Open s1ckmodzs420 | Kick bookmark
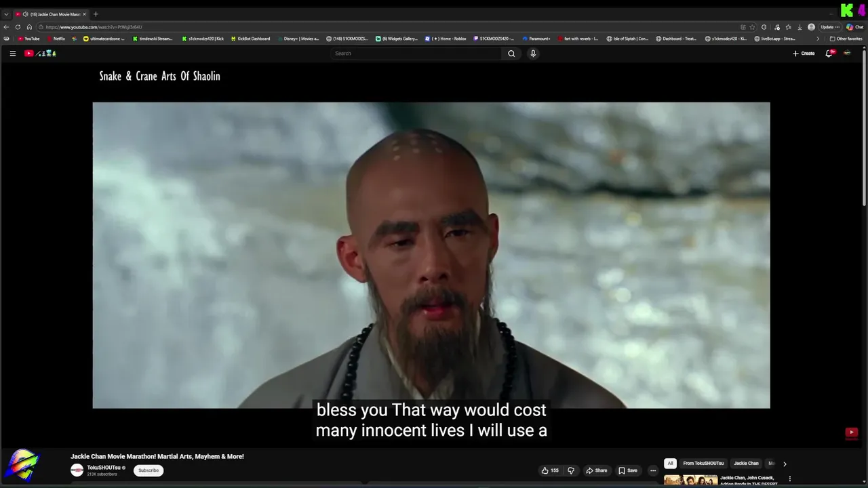868x488 pixels. 203,39
